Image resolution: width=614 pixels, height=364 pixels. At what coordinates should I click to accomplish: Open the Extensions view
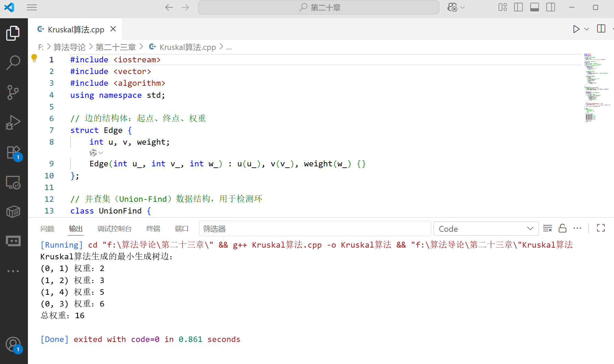(x=13, y=152)
